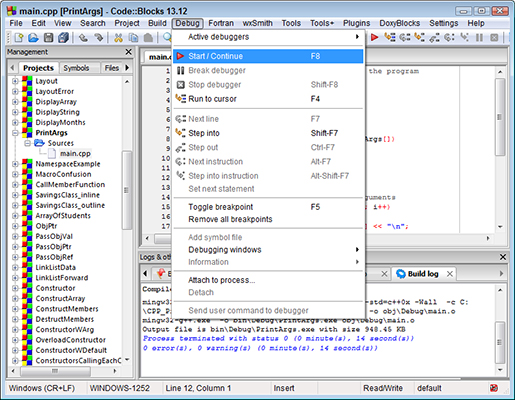
Task: Open the Active debuggers submenu
Action: [x=268, y=37]
